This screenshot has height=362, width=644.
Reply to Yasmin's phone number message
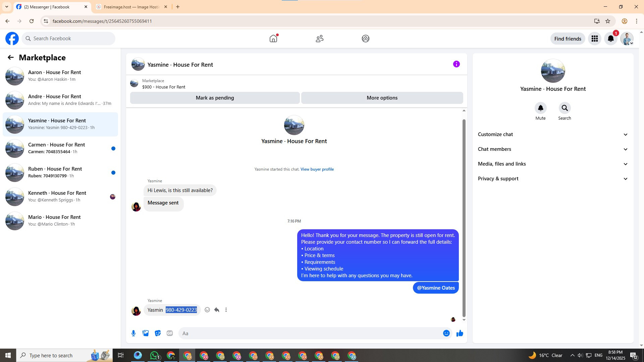click(x=217, y=310)
